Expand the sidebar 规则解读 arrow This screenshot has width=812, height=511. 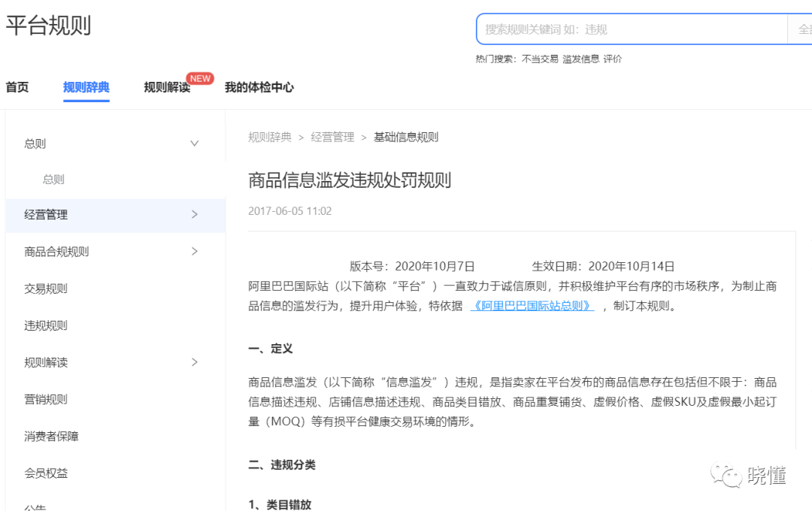point(195,362)
